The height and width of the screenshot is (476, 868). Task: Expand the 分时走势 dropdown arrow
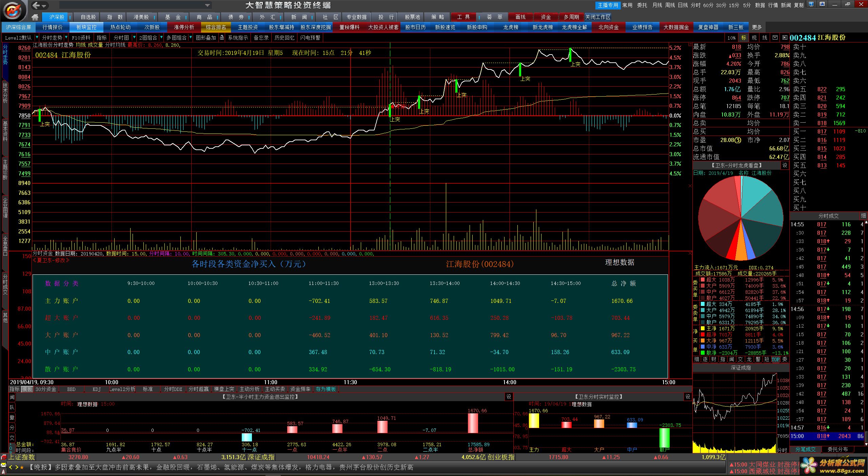tap(66, 38)
